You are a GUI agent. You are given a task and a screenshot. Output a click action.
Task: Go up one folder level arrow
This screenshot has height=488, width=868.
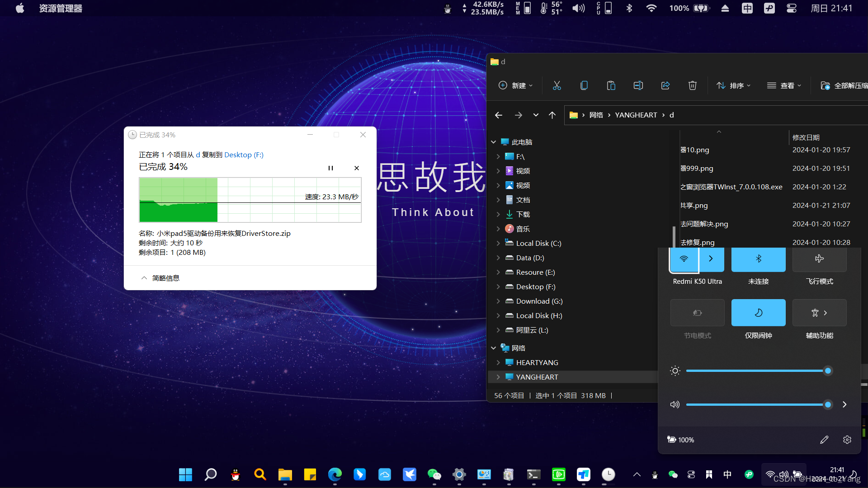coord(552,115)
